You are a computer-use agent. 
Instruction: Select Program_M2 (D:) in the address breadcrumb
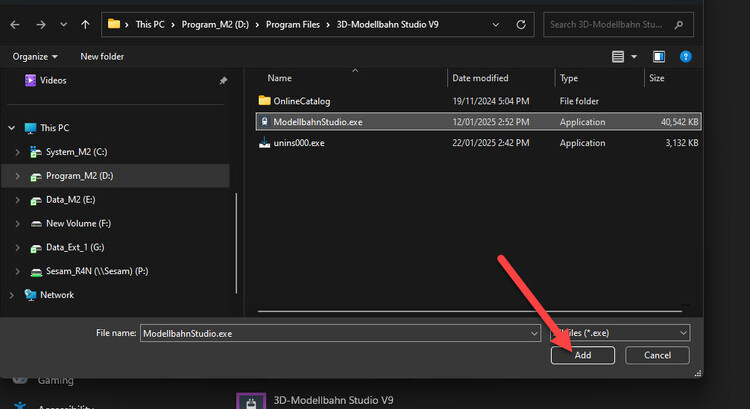215,24
